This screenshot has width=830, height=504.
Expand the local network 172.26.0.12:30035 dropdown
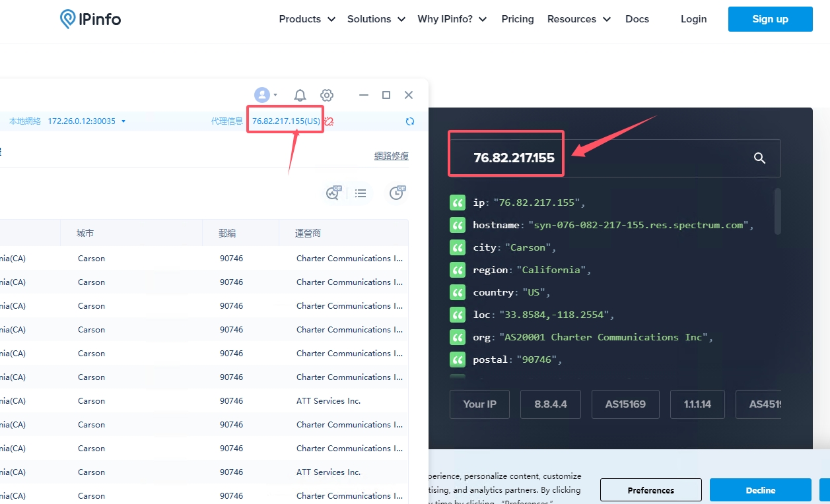123,121
